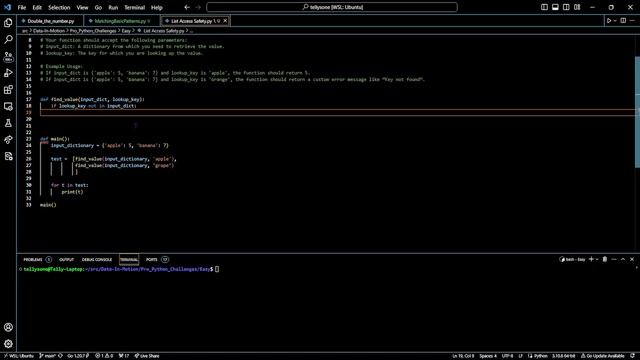Open the bottom activity bar icon above Accounts
640x360 pixels.
coord(8,156)
